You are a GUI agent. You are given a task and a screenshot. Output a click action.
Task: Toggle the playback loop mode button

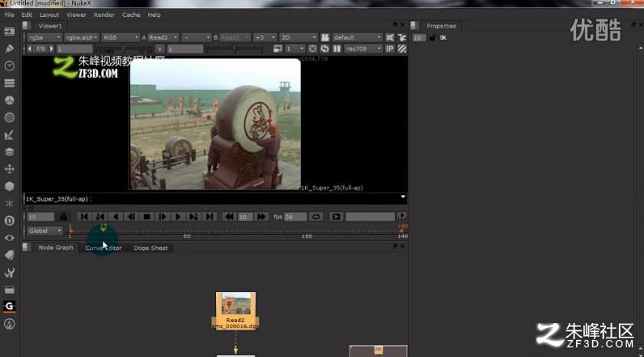point(316,216)
